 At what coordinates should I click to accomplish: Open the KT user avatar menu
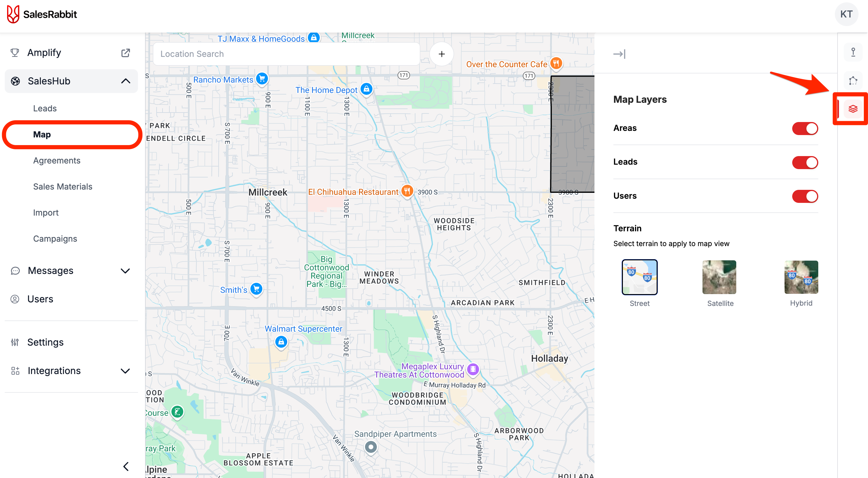point(846,14)
